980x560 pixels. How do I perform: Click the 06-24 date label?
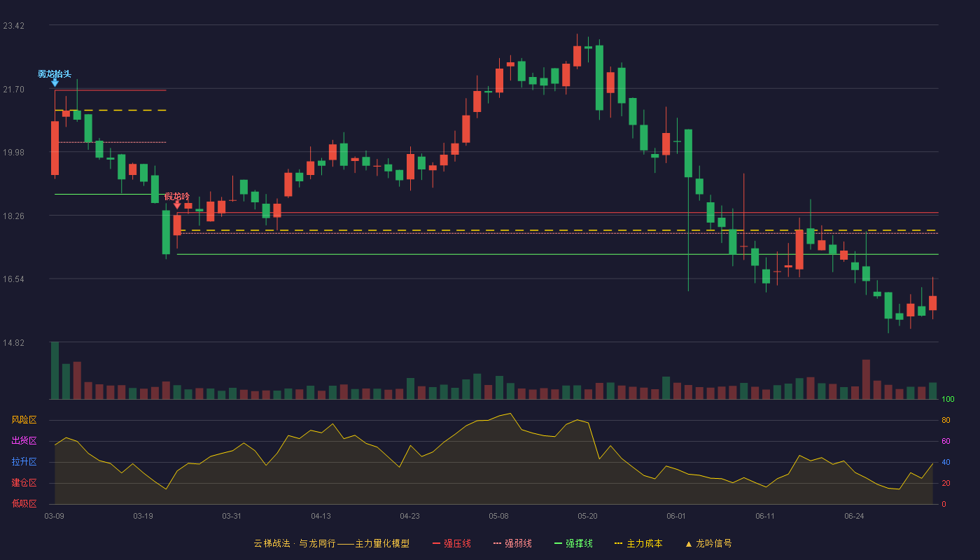[x=854, y=516]
